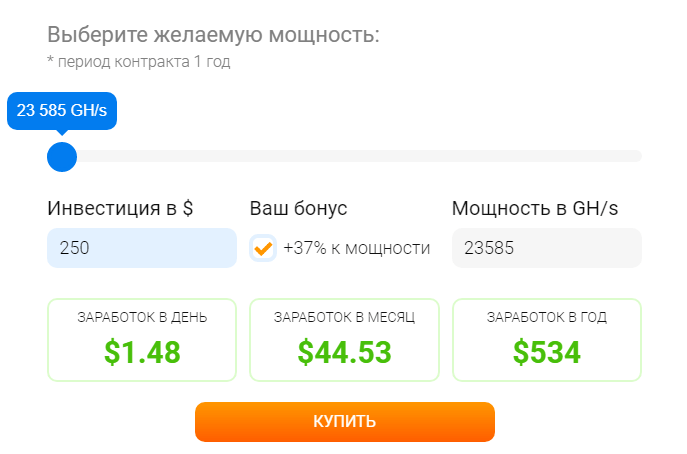
Task: Click the ЗАРАБОТОК В ДЕНЬ caption
Action: (142, 318)
